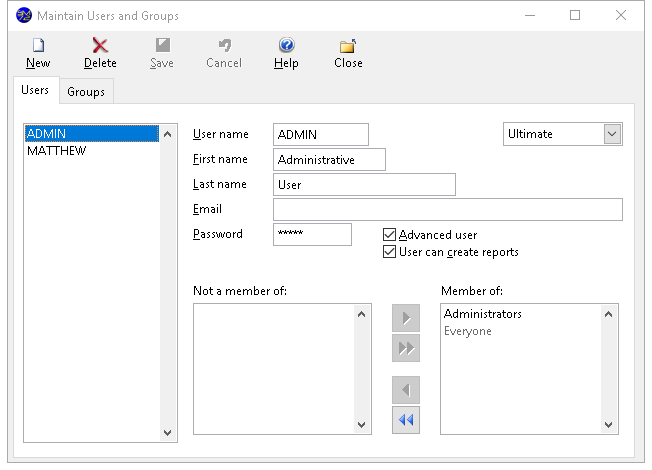Image resolution: width=652 pixels, height=470 pixels.
Task: Click the Last name field
Action: click(x=364, y=185)
